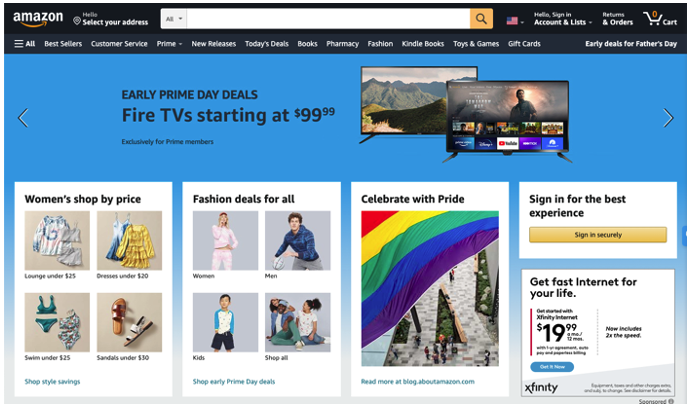
Task: Click the Sign in securely button
Action: (x=597, y=235)
